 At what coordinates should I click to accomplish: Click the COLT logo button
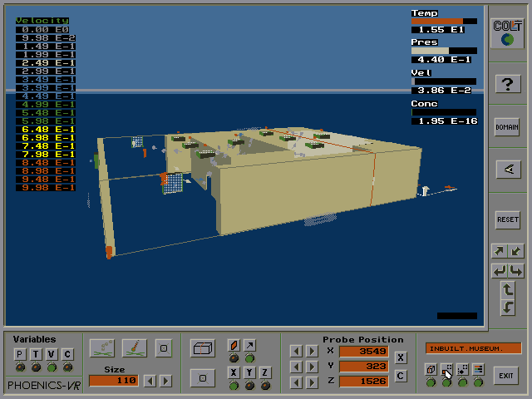pyautogui.click(x=507, y=34)
